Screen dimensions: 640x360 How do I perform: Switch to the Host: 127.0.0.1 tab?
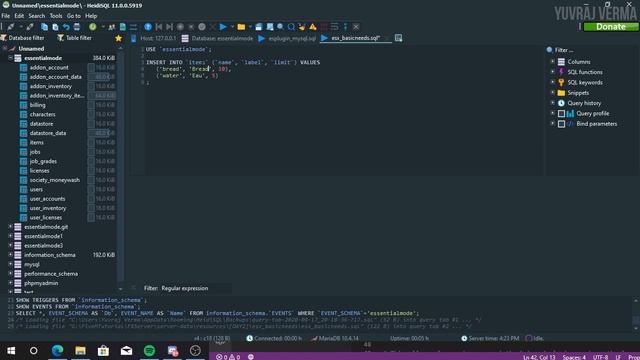point(153,38)
